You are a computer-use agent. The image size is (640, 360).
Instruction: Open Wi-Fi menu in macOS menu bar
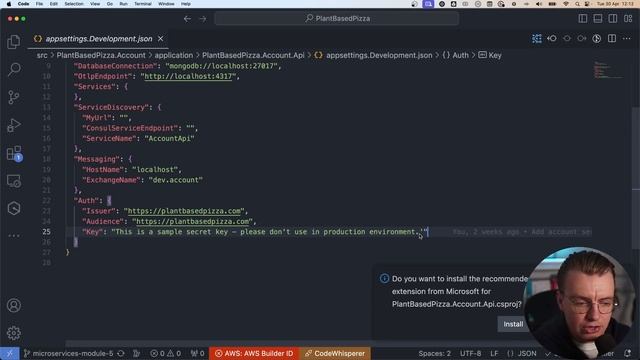pos(565,4)
